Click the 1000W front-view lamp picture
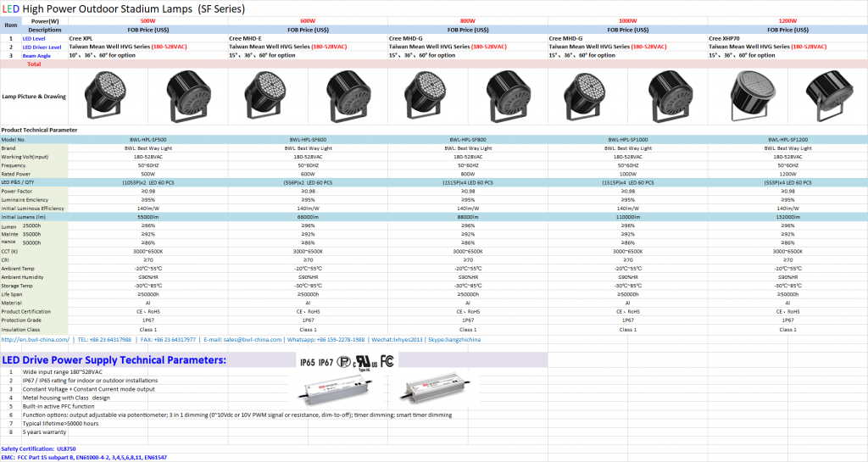Screen dimensions: 868x462 point(585,95)
